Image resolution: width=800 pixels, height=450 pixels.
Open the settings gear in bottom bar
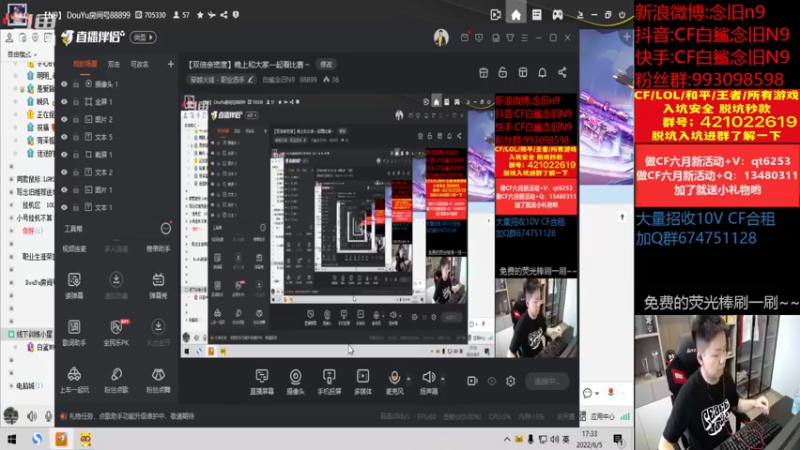[511, 381]
